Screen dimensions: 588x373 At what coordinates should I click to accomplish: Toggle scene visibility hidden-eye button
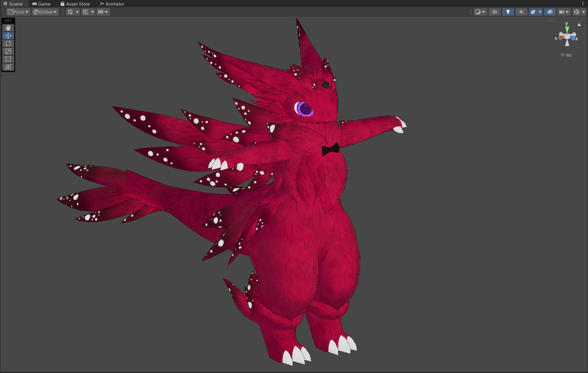(550, 12)
